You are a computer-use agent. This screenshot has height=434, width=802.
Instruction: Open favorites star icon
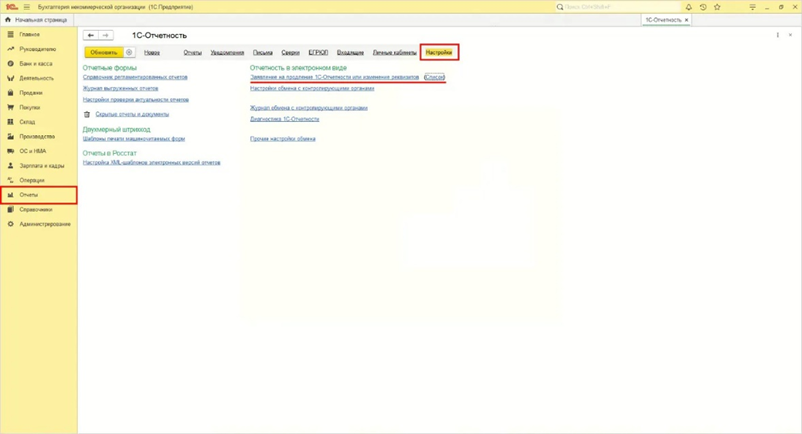pyautogui.click(x=717, y=7)
